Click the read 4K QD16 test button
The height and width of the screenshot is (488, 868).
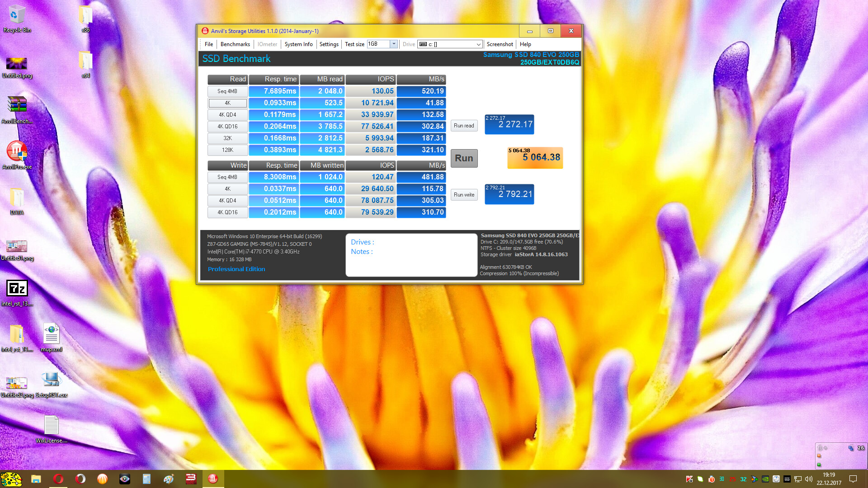227,127
